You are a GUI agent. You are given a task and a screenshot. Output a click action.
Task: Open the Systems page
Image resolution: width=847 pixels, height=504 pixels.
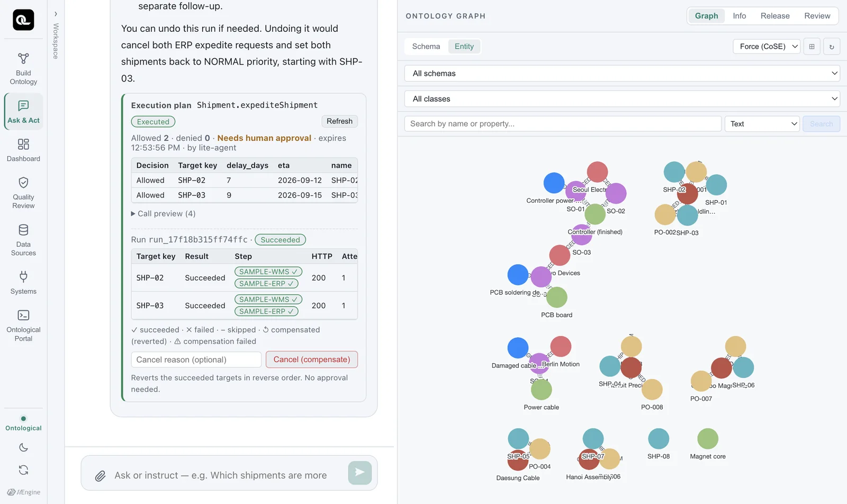23,283
